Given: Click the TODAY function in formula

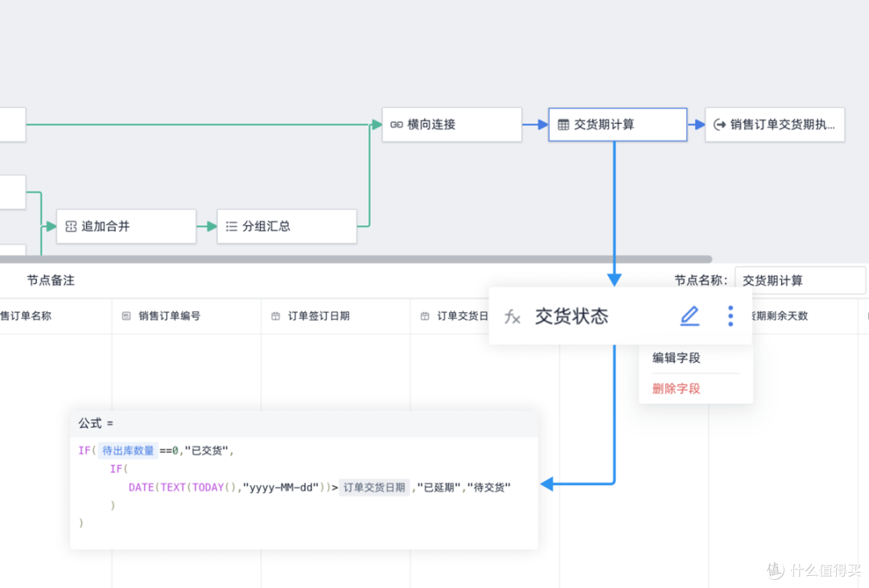Looking at the screenshot, I should (208, 487).
